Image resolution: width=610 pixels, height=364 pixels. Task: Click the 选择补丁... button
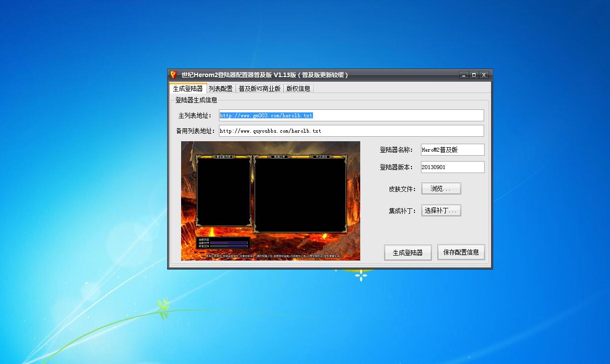pos(441,210)
